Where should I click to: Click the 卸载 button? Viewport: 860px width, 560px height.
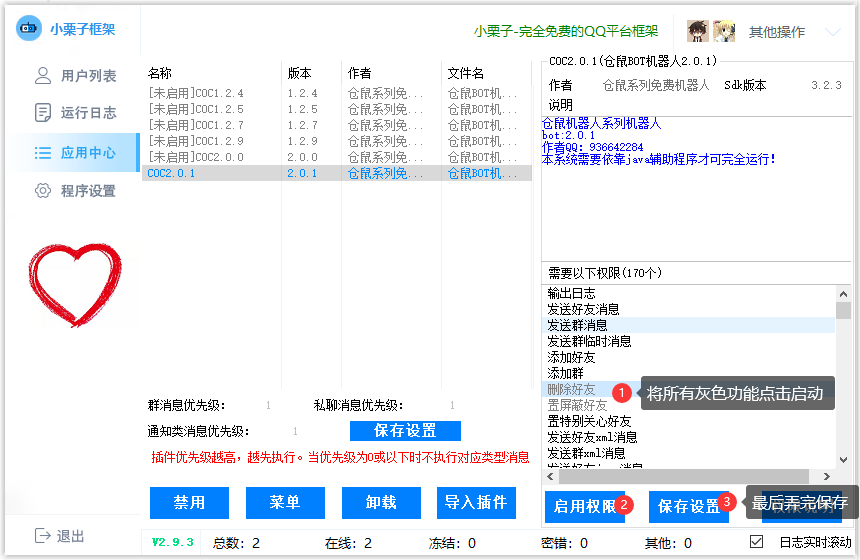tap(381, 502)
